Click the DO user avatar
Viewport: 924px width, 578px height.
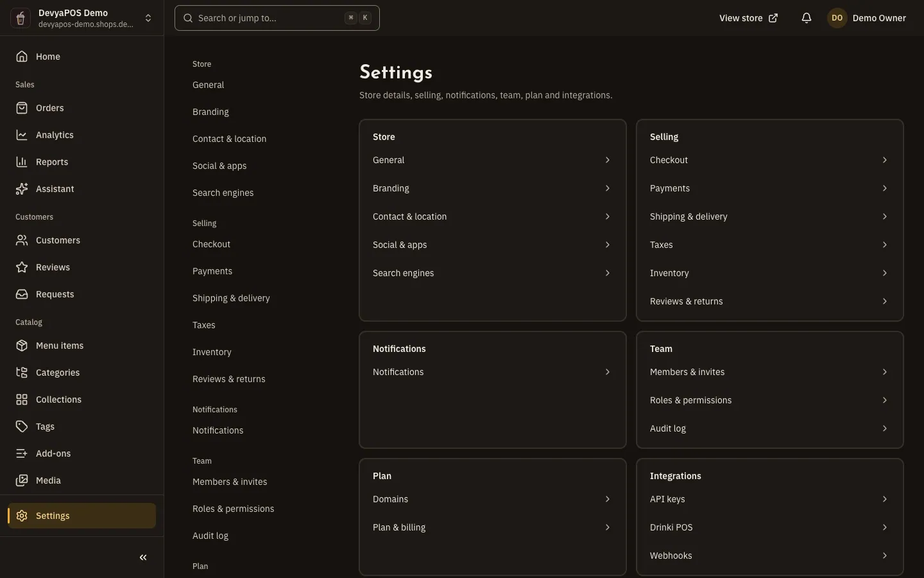[837, 18]
